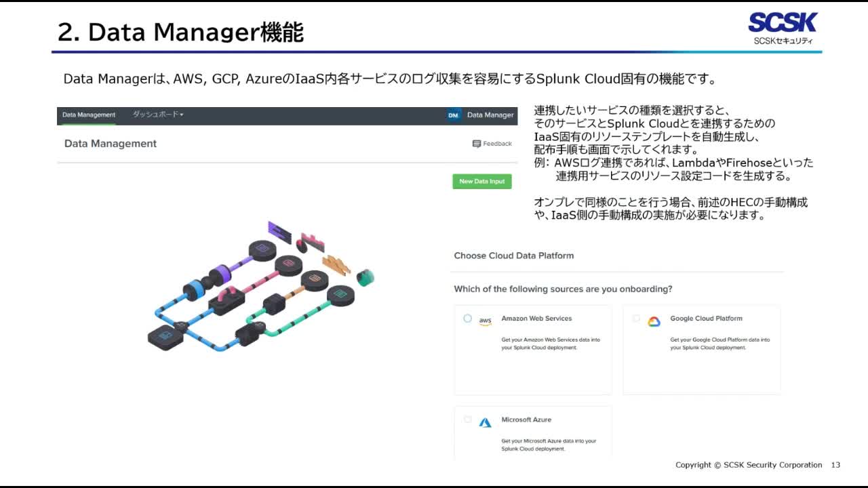Click the Microsoft Azure logo icon
The width and height of the screenshot is (868, 488).
point(485,422)
